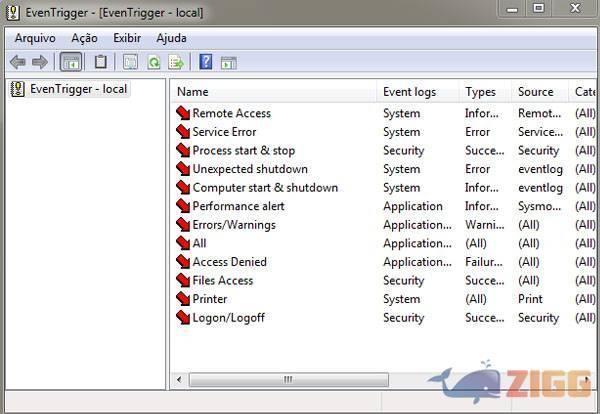Click the 'Print' source cell in Printer row
This screenshot has height=414, width=600.
coord(530,299)
